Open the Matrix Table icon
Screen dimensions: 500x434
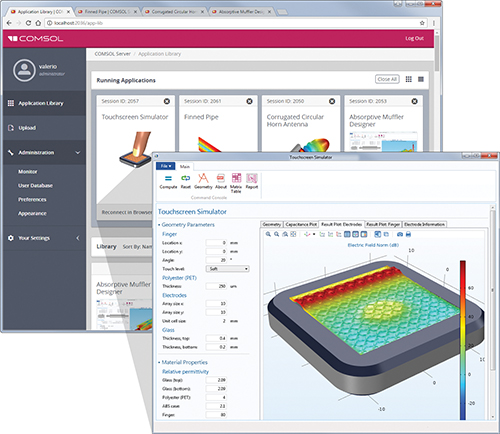coord(236,178)
